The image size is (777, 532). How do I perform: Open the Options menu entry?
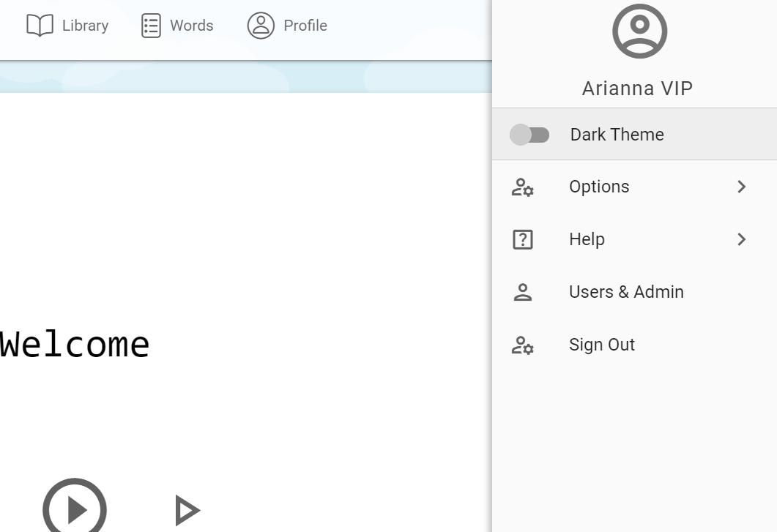[634, 187]
